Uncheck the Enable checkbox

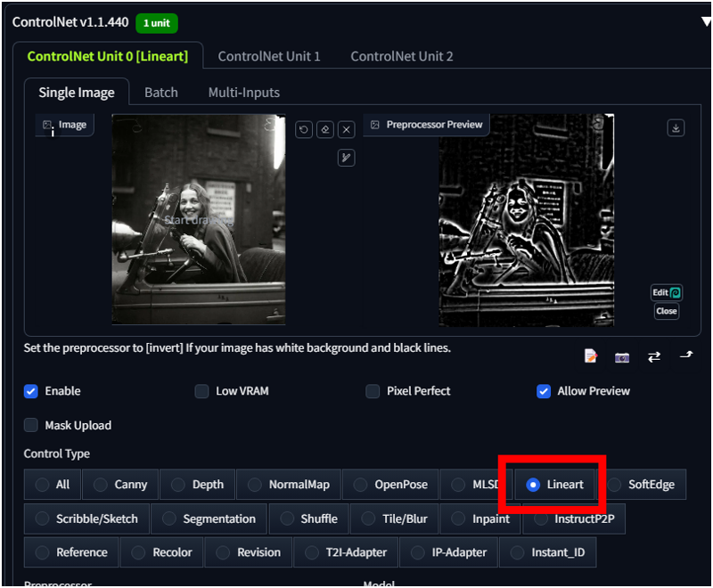point(31,391)
